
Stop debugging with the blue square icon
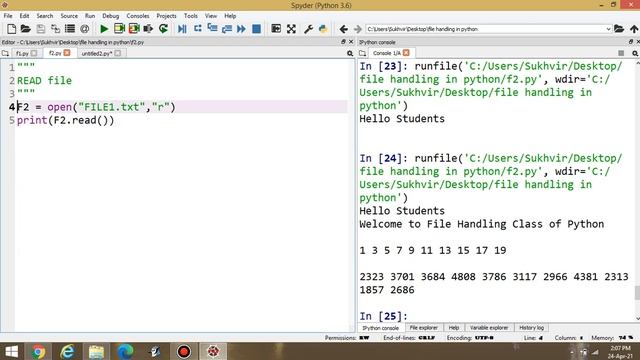(256, 29)
